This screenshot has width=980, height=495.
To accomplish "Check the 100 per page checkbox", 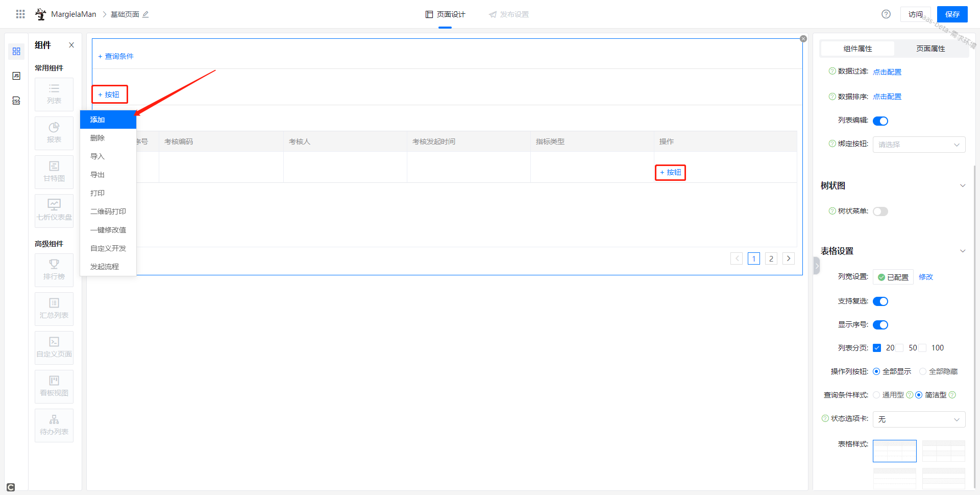I will [922, 348].
